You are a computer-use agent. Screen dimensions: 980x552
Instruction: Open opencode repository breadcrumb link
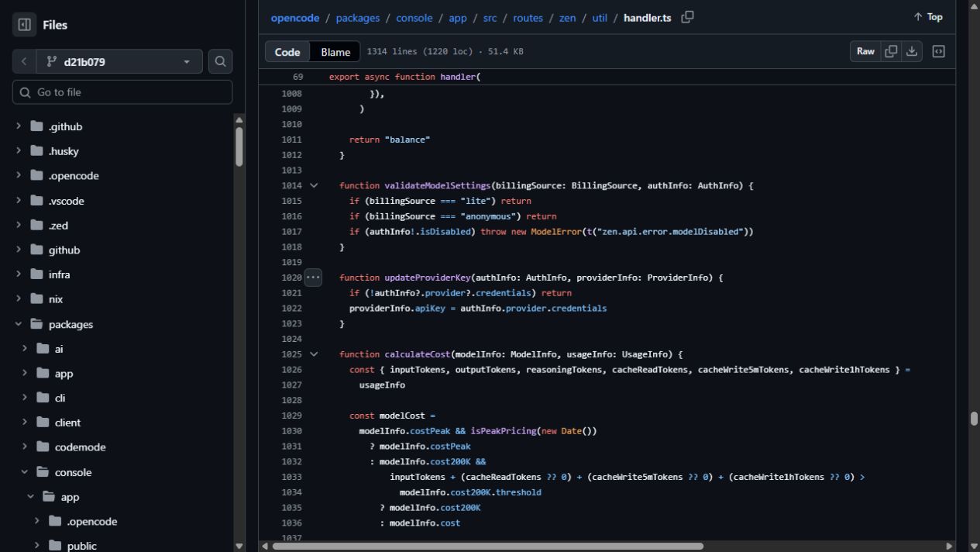(x=294, y=18)
